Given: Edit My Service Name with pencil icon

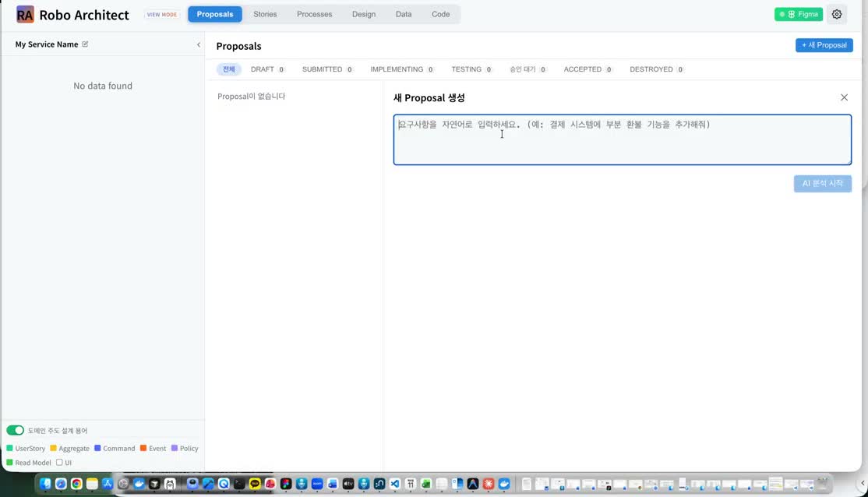Looking at the screenshot, I should click(x=85, y=44).
